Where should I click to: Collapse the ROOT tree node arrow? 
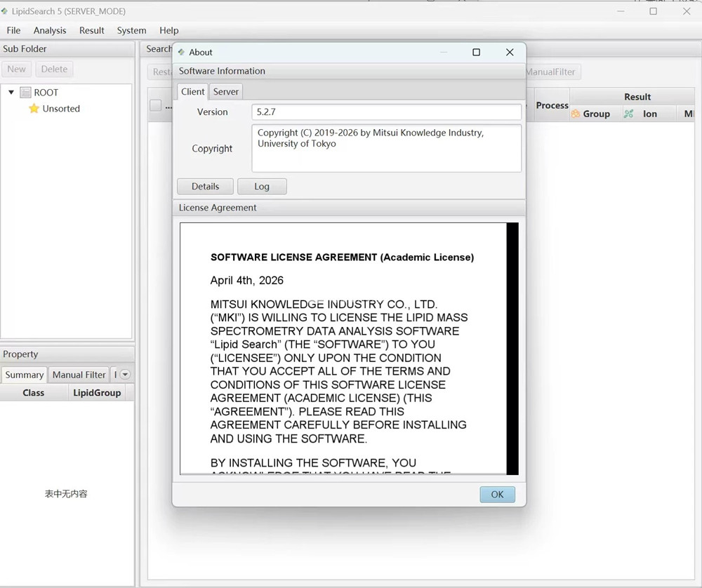pyautogui.click(x=11, y=92)
